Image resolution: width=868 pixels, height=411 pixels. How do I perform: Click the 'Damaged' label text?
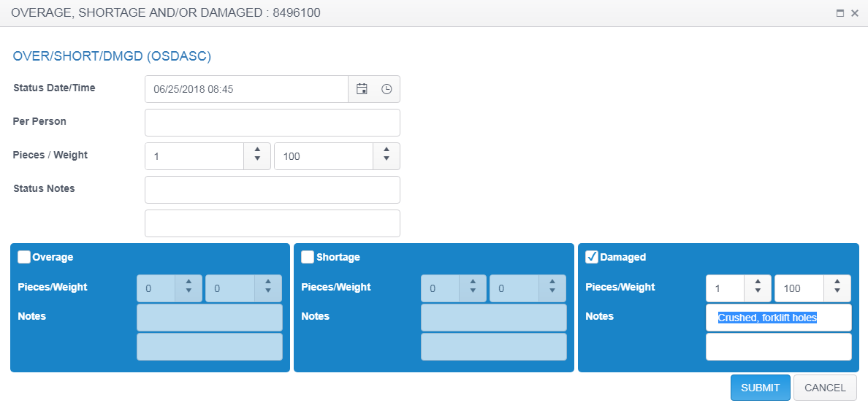tap(623, 257)
